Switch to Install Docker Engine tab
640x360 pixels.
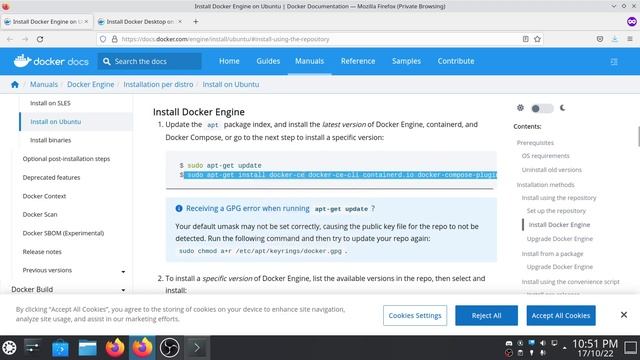click(x=47, y=22)
